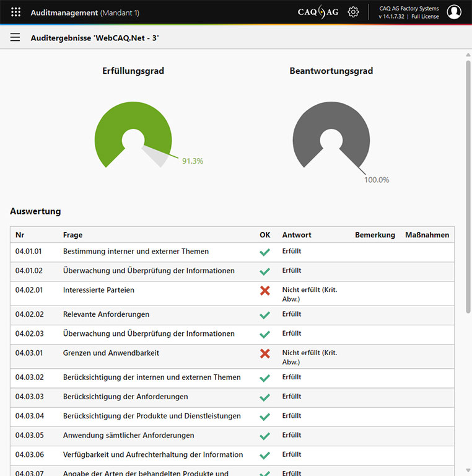472x476 pixels.
Task: Click green checkmark for row 04.03.03
Action: tap(265, 397)
